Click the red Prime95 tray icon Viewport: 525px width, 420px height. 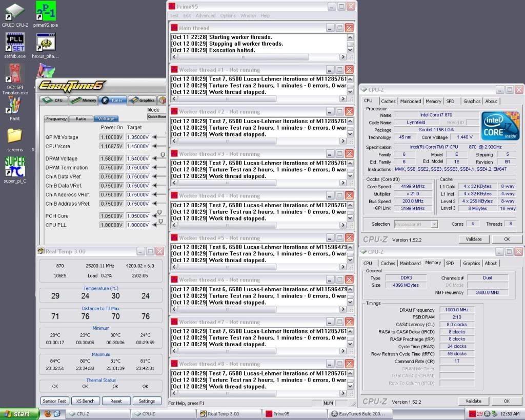[472, 414]
